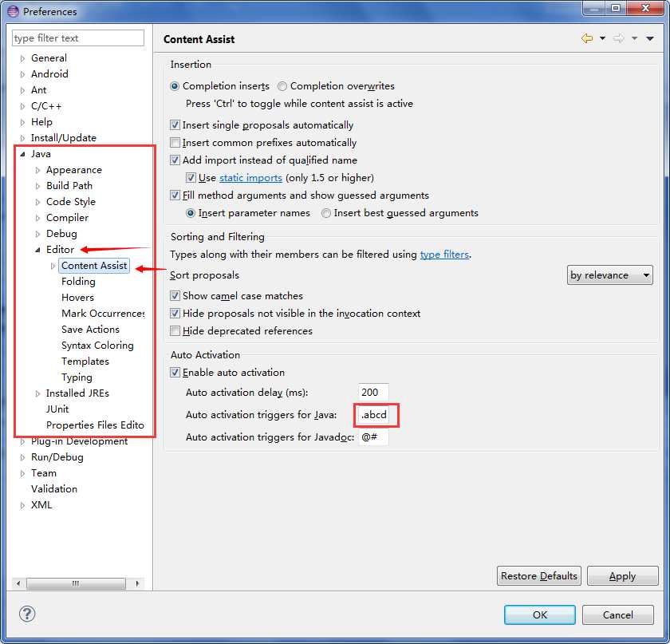Expand the Content Assist node arrow
This screenshot has height=644, width=670.
pos(53,266)
